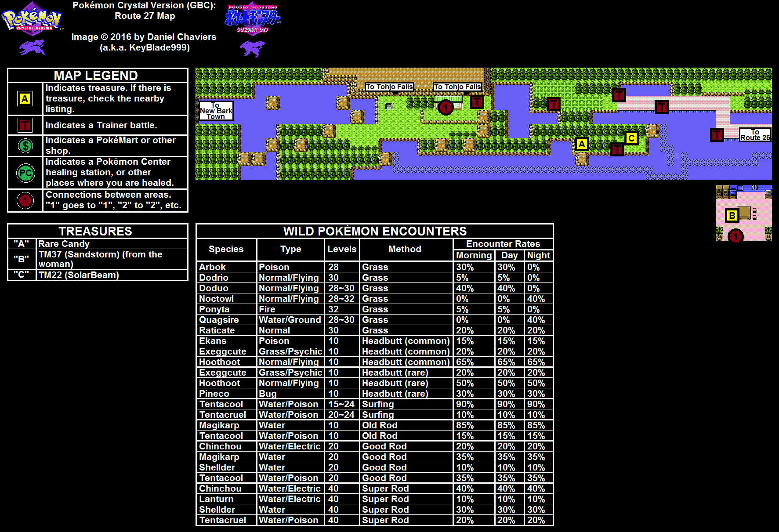Select the green PC Pokémon Center legend icon

coord(25,173)
